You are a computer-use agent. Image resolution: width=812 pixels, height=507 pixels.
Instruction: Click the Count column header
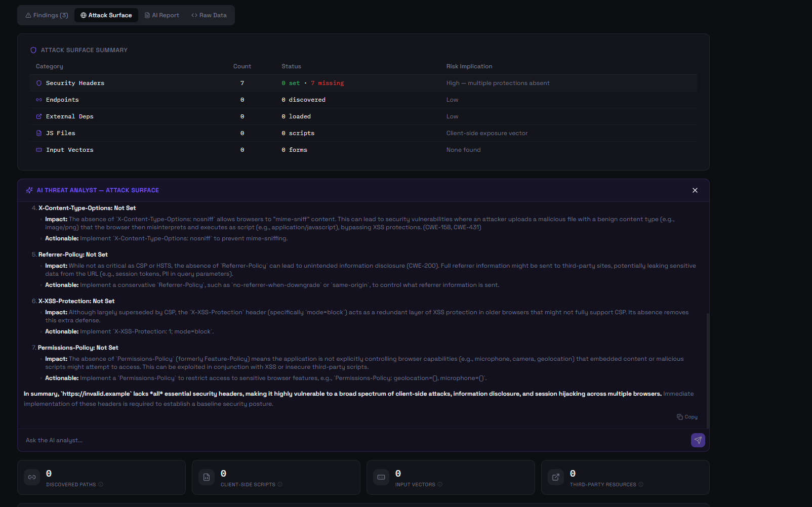(242, 66)
